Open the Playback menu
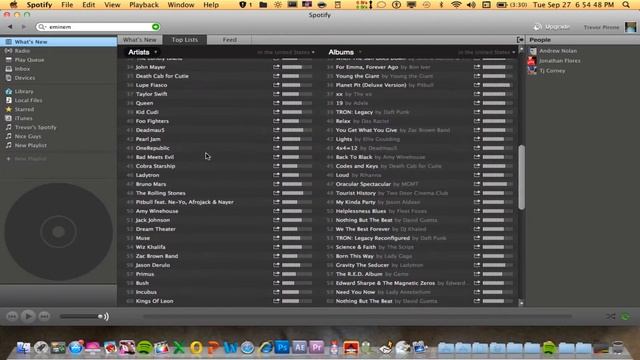 point(144,5)
